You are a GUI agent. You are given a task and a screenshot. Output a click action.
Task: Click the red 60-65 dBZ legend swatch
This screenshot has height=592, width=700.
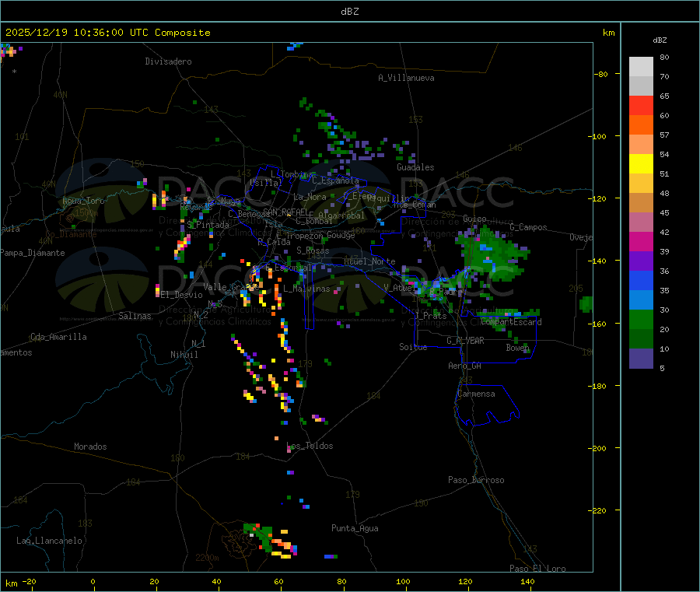(x=641, y=105)
